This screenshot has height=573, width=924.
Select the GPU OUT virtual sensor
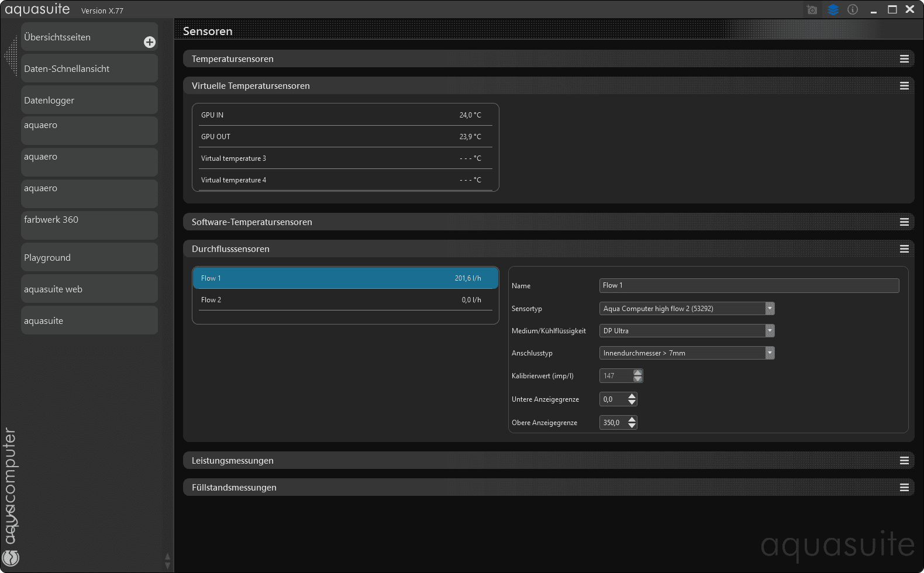[346, 137]
